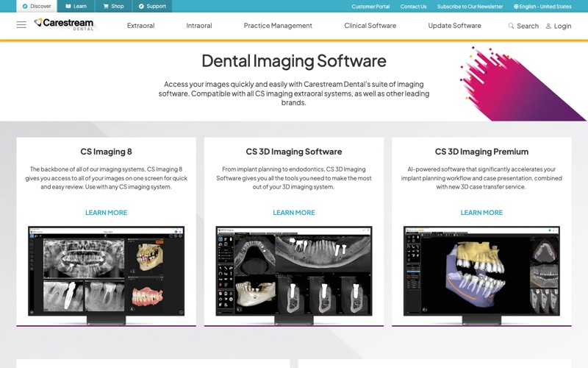Open the Practice Management menu
The width and height of the screenshot is (588, 368).
tap(278, 26)
